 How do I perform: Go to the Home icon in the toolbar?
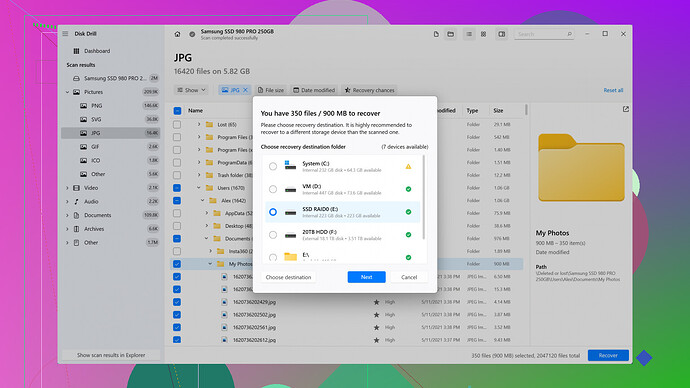click(177, 34)
